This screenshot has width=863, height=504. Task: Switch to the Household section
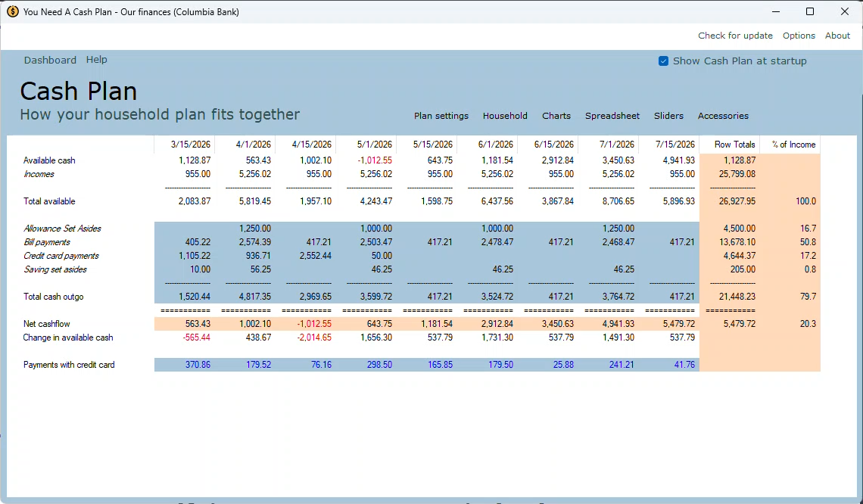(x=505, y=116)
